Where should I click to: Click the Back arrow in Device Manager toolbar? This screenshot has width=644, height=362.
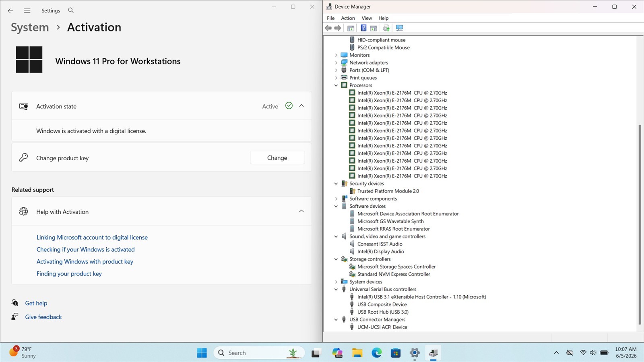pyautogui.click(x=328, y=28)
